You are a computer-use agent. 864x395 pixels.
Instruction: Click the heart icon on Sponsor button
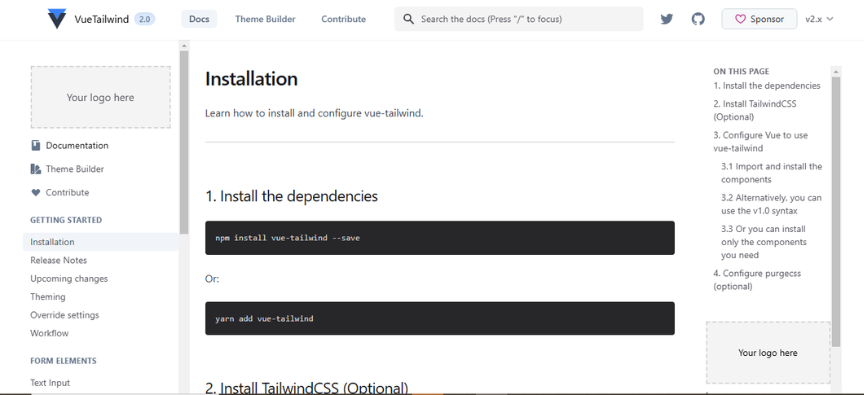pyautogui.click(x=741, y=19)
